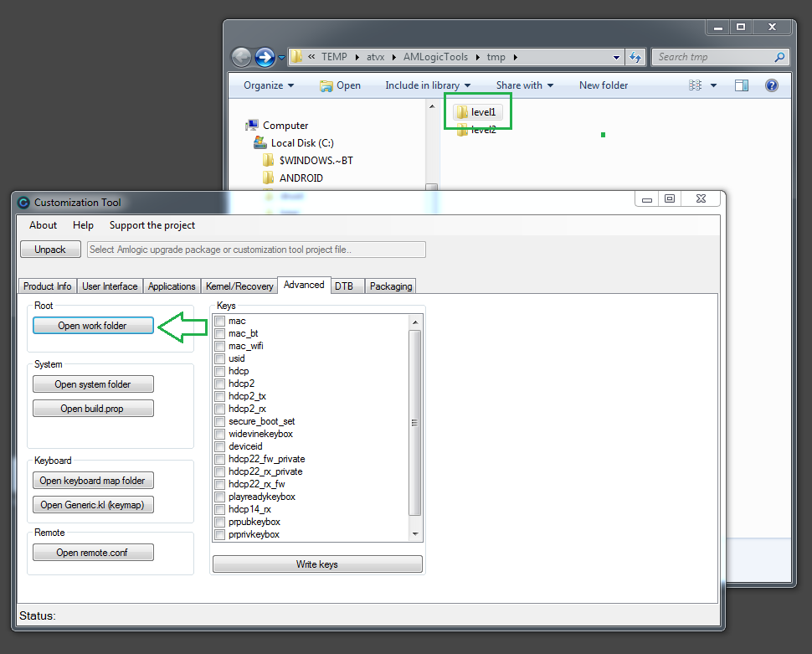Toggle the preview pane icon

[742, 85]
